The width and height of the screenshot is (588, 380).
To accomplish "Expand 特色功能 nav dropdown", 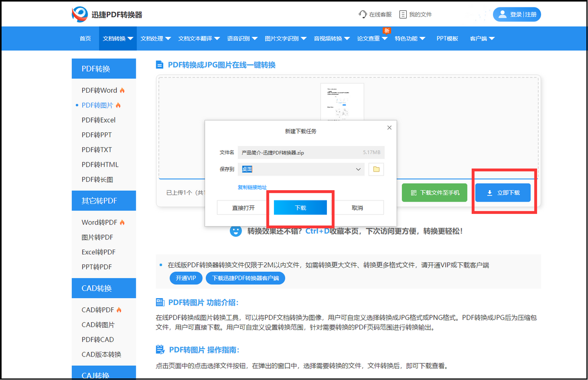I will tap(410, 38).
